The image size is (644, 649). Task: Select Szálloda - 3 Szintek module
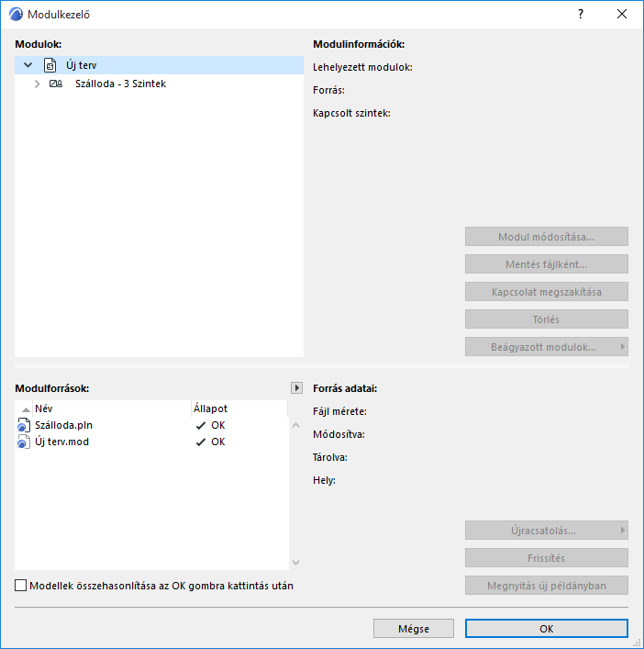pyautogui.click(x=120, y=84)
